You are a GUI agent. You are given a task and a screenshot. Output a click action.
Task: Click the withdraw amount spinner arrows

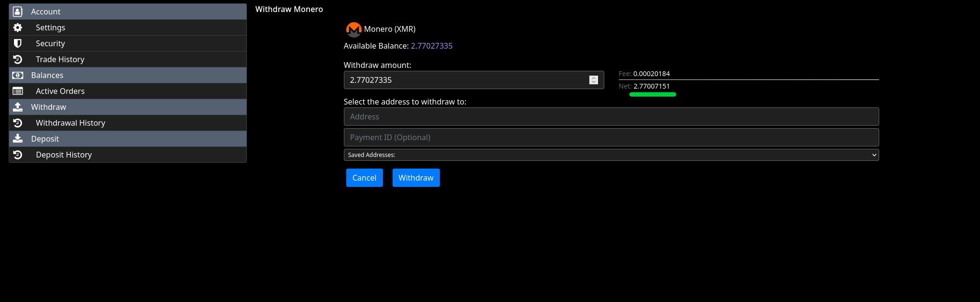(x=593, y=80)
